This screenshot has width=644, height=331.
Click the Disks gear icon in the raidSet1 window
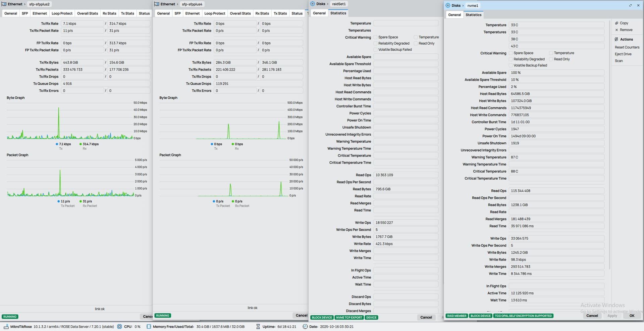click(313, 4)
